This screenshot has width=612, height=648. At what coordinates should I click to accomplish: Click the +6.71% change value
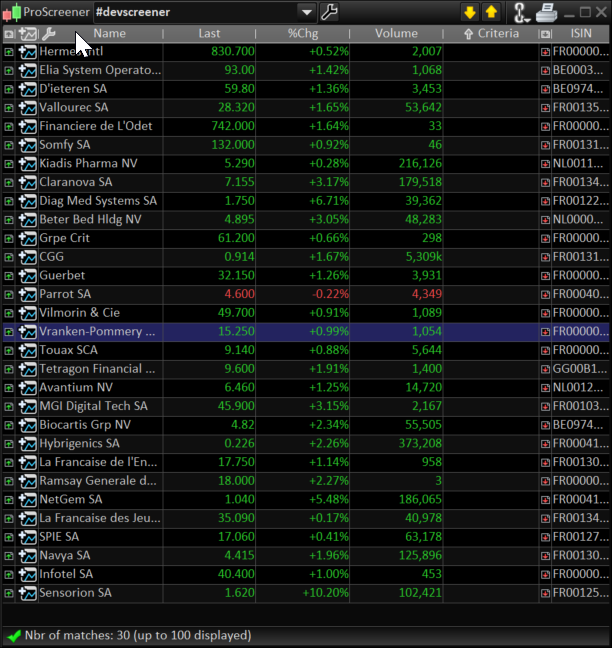[329, 201]
